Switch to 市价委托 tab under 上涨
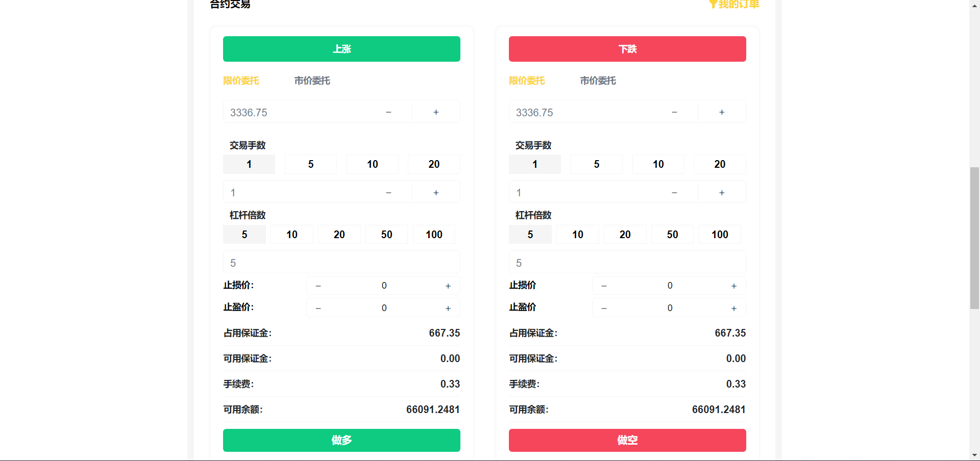980x461 pixels. pyautogui.click(x=312, y=81)
